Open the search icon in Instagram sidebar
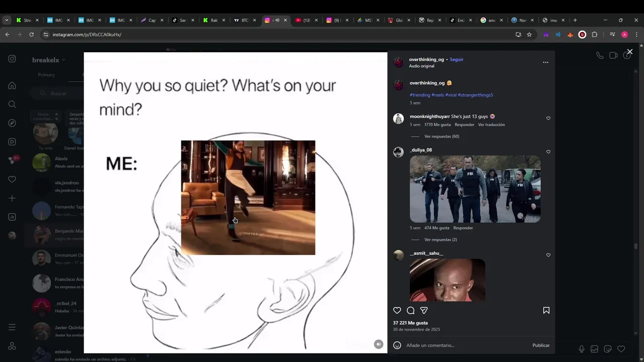 point(12,104)
